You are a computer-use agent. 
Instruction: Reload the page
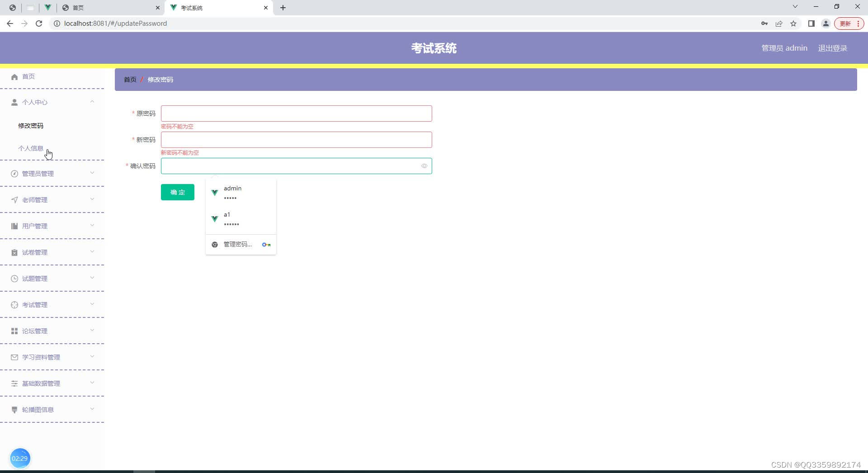39,24
